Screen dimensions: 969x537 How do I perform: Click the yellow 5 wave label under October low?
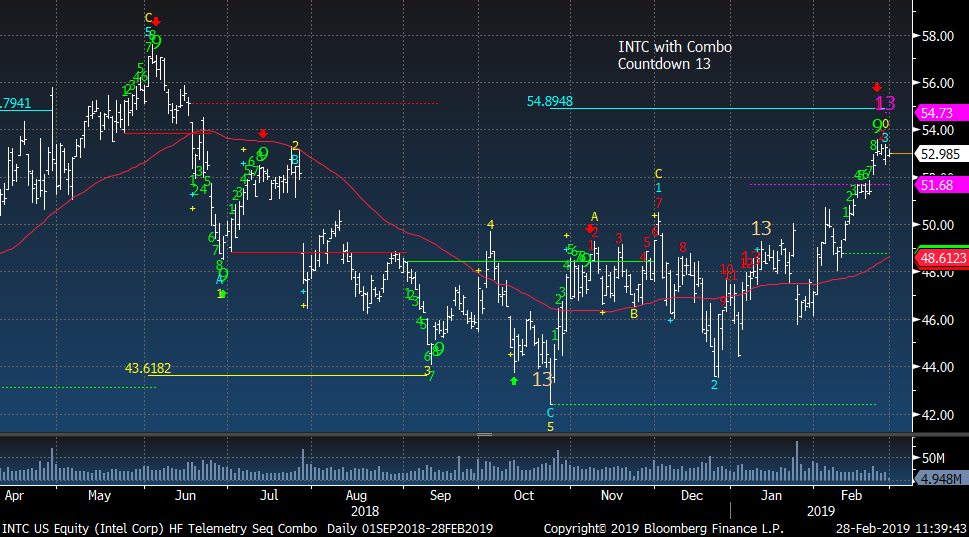click(550, 426)
